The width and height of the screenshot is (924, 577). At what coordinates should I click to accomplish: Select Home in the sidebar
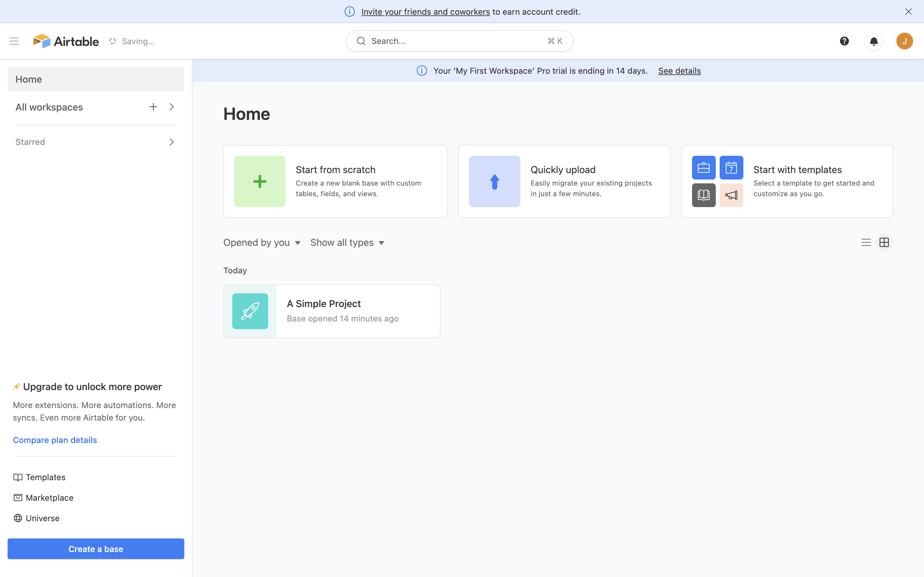click(96, 79)
